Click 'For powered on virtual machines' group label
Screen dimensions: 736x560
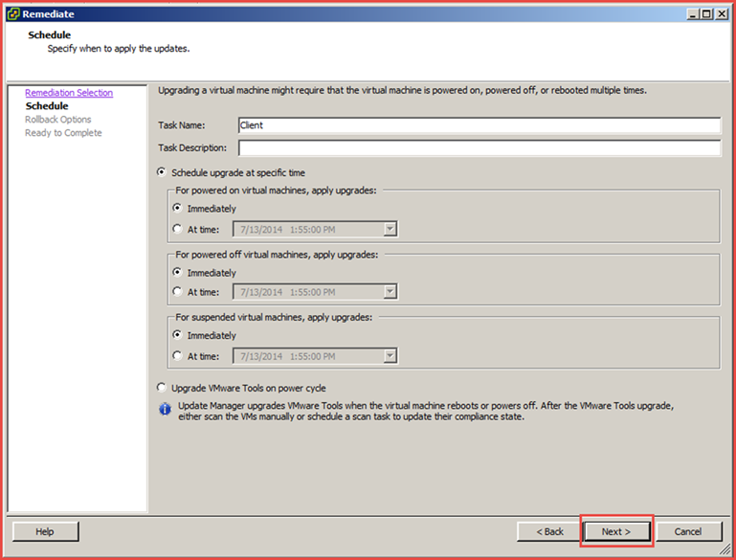pyautogui.click(x=276, y=190)
